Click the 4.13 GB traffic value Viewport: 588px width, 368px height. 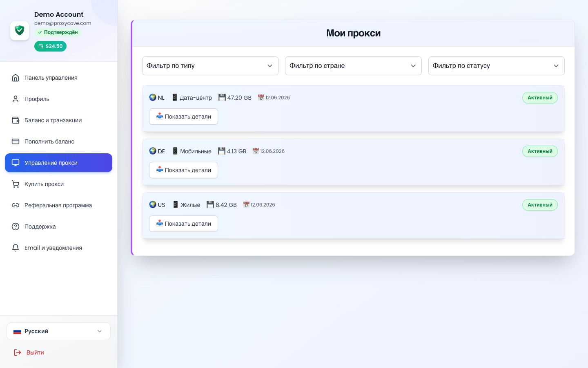coord(236,151)
